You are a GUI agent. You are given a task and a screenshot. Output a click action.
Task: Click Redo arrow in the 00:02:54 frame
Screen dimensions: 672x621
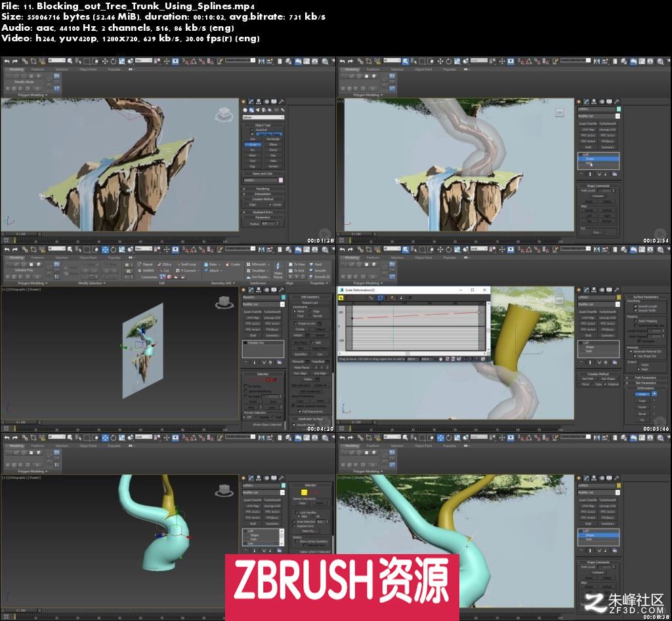click(350, 61)
